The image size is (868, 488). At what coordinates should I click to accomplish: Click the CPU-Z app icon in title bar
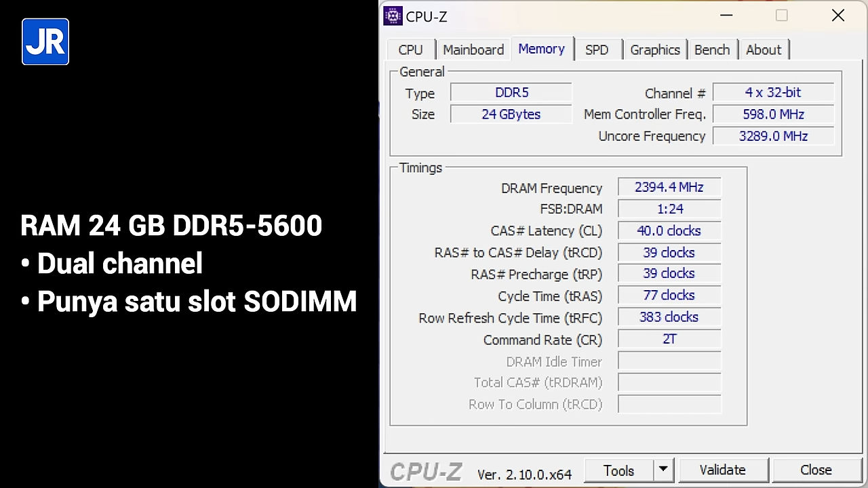[x=393, y=16]
